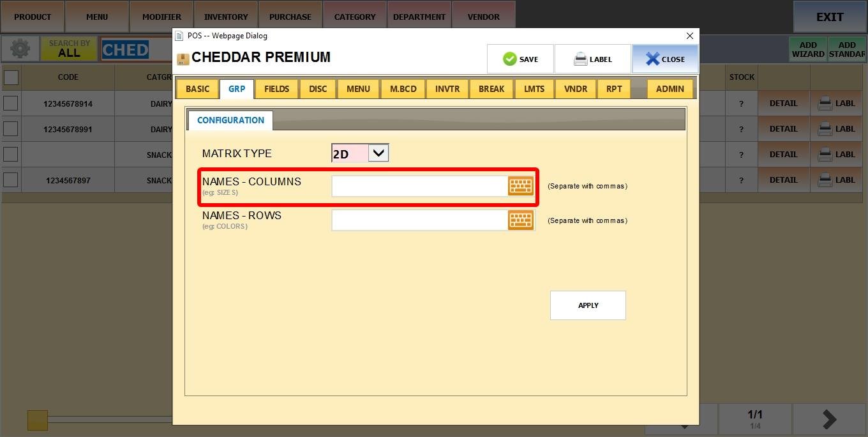
Task: Toggle the select-all header checkbox
Action: point(11,77)
